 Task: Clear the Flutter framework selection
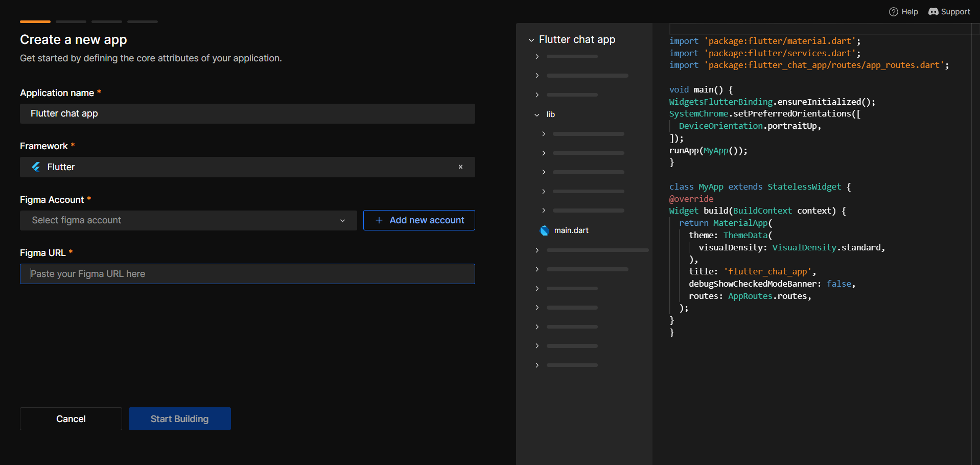click(460, 167)
